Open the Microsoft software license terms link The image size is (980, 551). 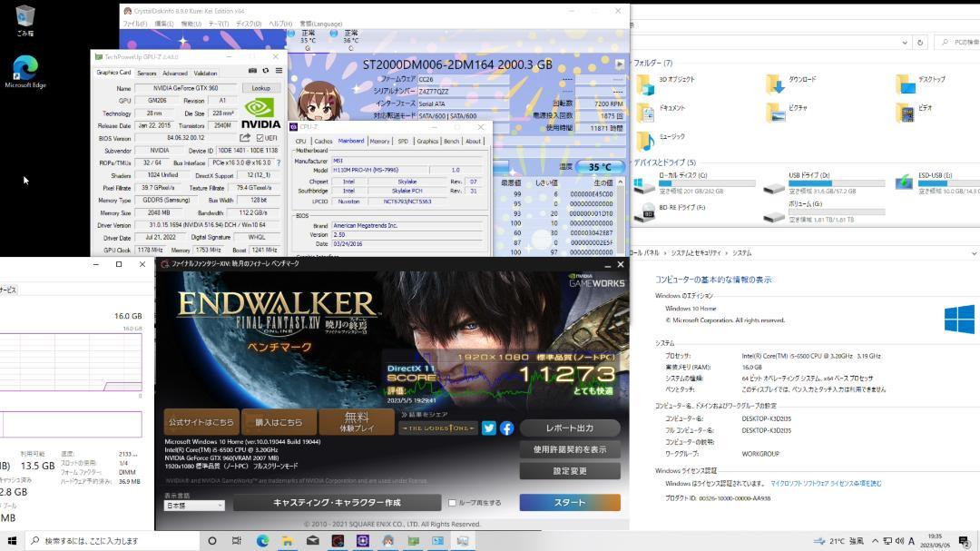(x=826, y=484)
